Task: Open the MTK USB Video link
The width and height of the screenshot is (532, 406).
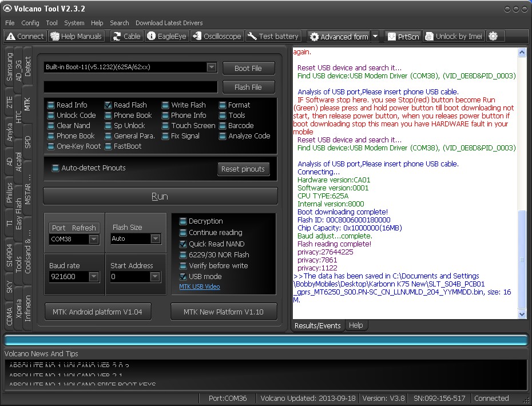Action: (200, 286)
